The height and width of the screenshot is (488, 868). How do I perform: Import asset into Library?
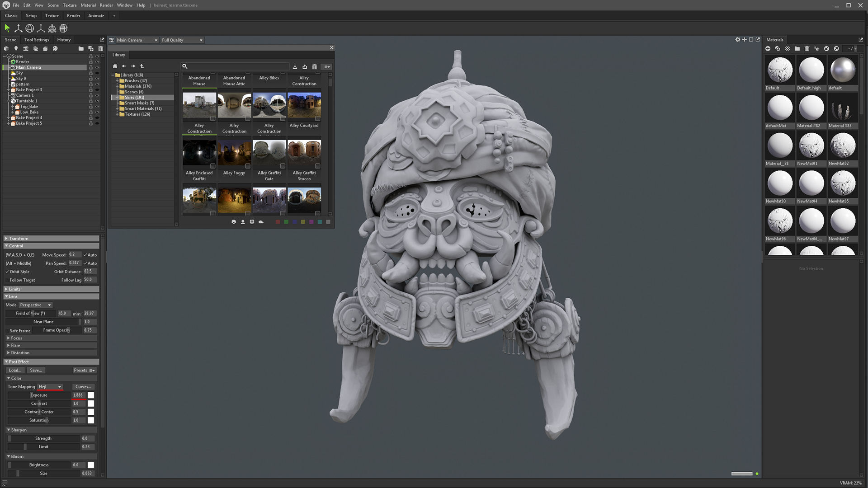click(295, 67)
